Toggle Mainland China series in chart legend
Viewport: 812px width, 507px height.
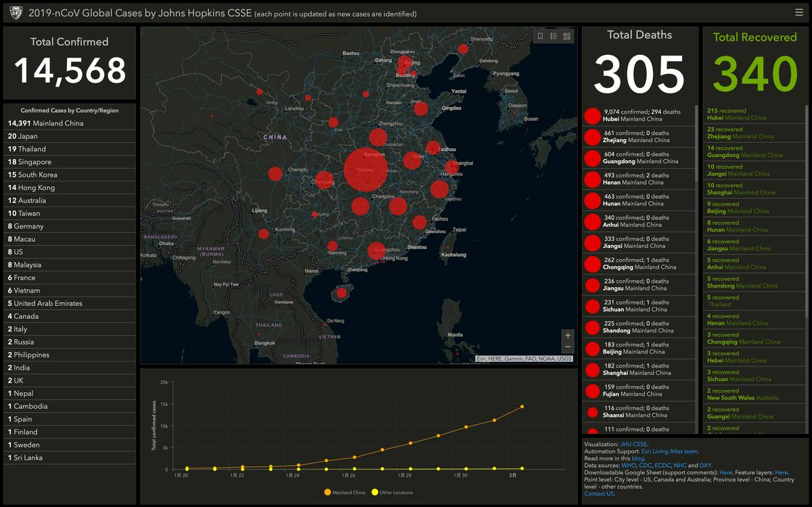346,492
